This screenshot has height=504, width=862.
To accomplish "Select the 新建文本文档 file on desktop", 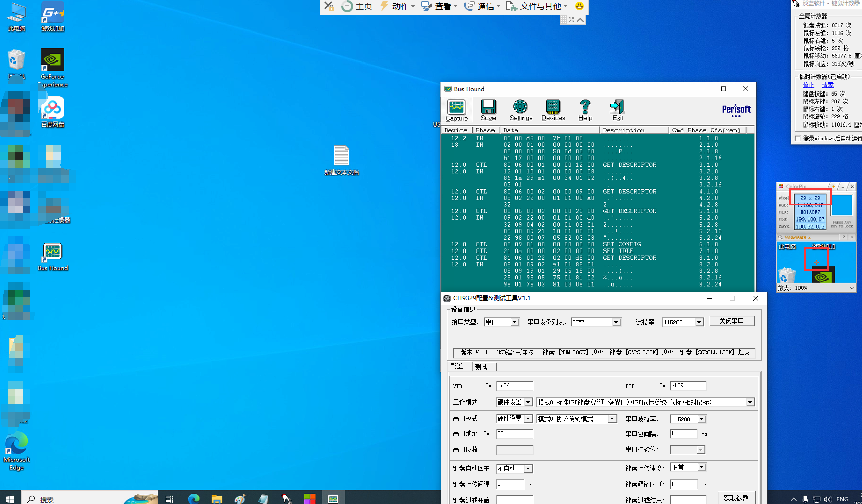I will tap(342, 160).
